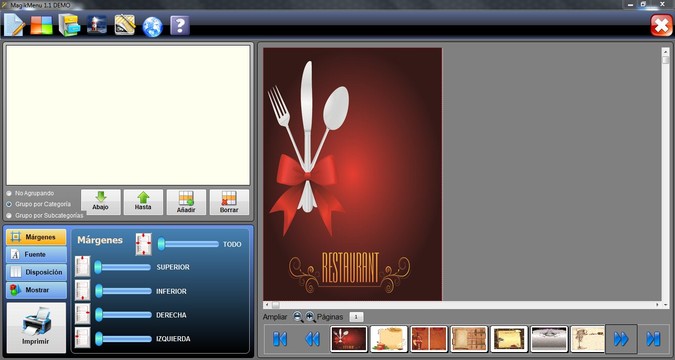Screen dimensions: 675x360
Task: Click the zoom out magnifier icon
Action: tap(298, 317)
